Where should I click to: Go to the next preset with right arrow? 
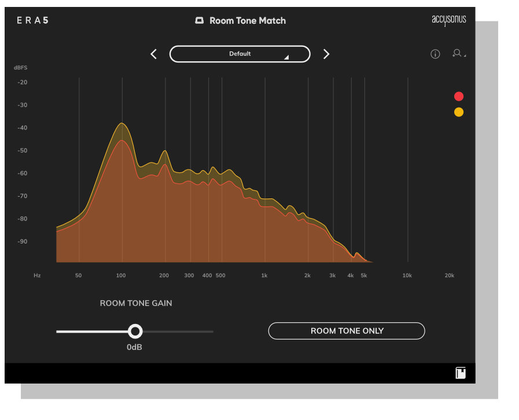[326, 54]
